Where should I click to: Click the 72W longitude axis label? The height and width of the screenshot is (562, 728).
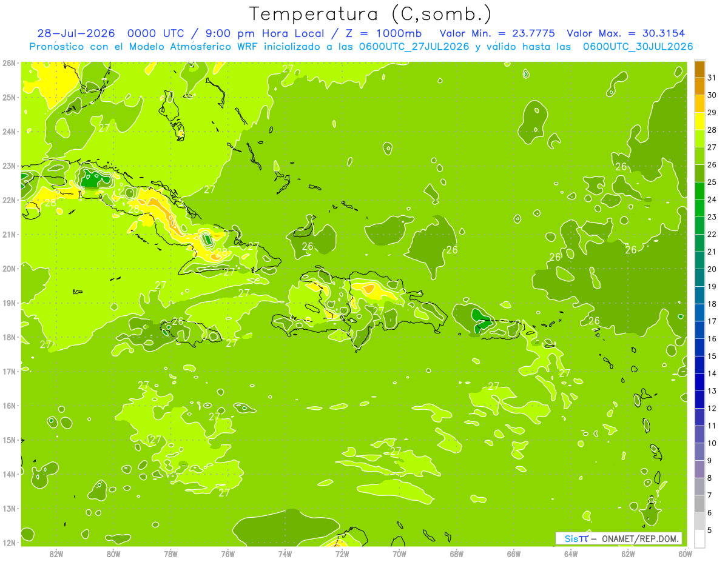point(342,553)
